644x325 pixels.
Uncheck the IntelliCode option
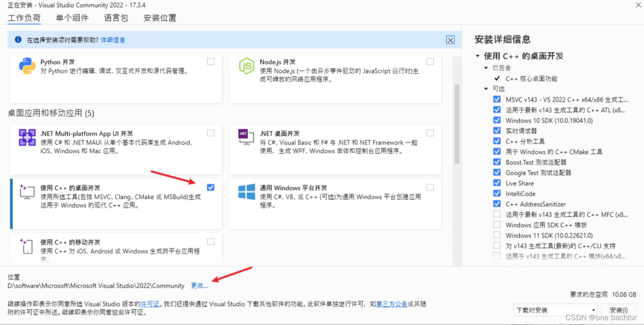pyautogui.click(x=497, y=193)
